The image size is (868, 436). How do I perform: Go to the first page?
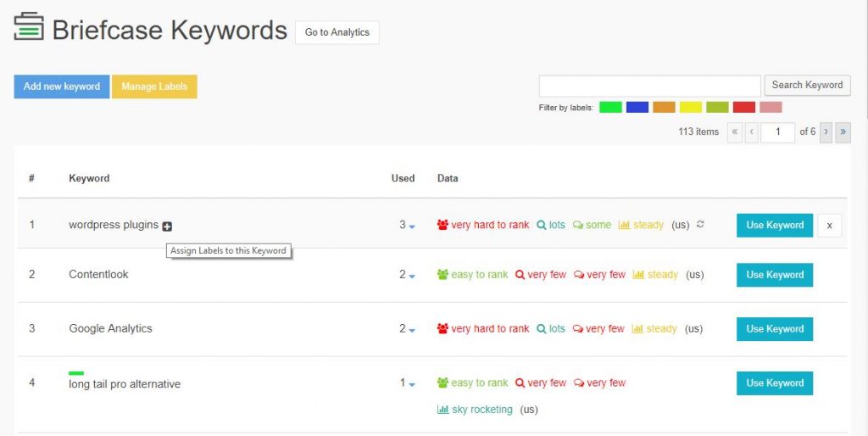tap(735, 131)
